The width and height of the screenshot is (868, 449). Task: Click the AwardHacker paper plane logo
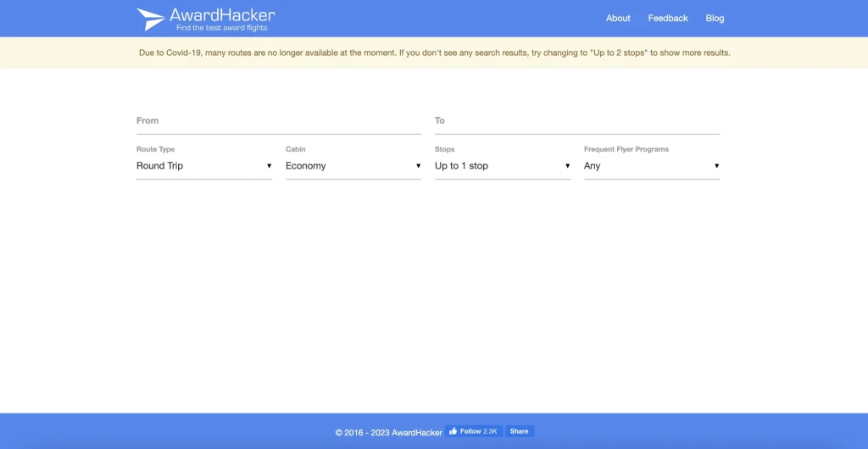click(151, 19)
